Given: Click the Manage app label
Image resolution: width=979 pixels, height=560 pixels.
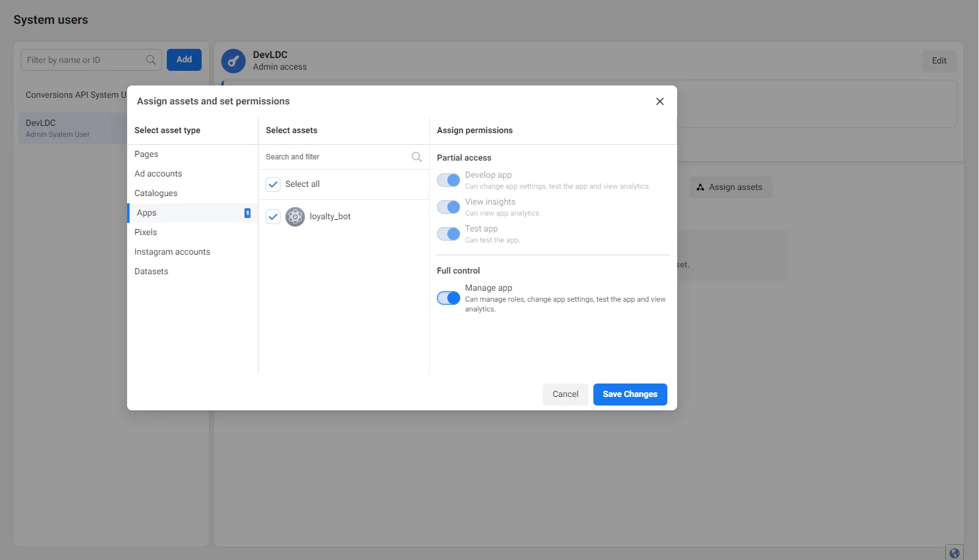Looking at the screenshot, I should (488, 288).
